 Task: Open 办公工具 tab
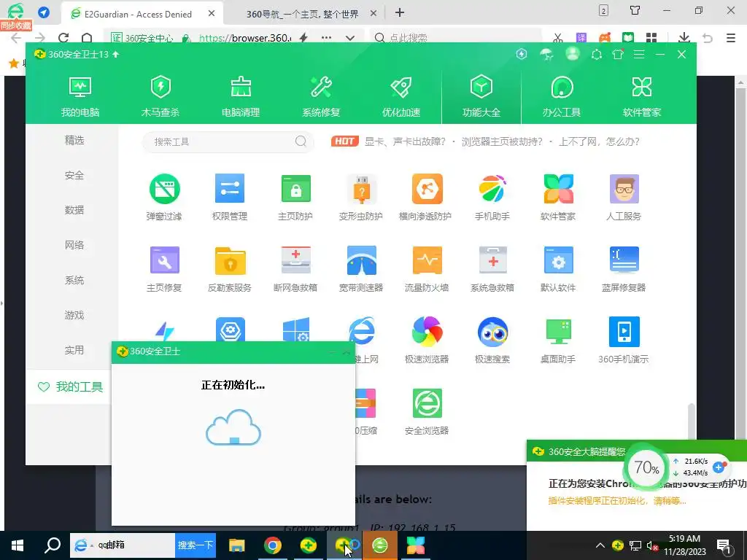562,97
